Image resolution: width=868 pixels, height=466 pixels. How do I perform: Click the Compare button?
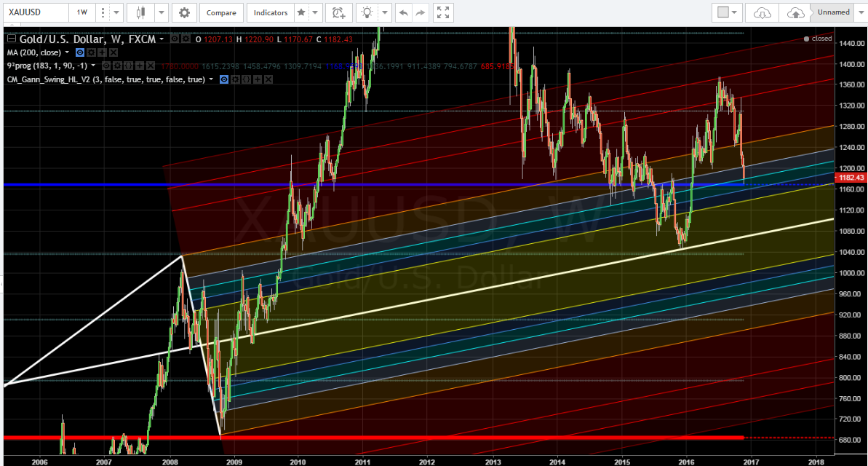220,12
